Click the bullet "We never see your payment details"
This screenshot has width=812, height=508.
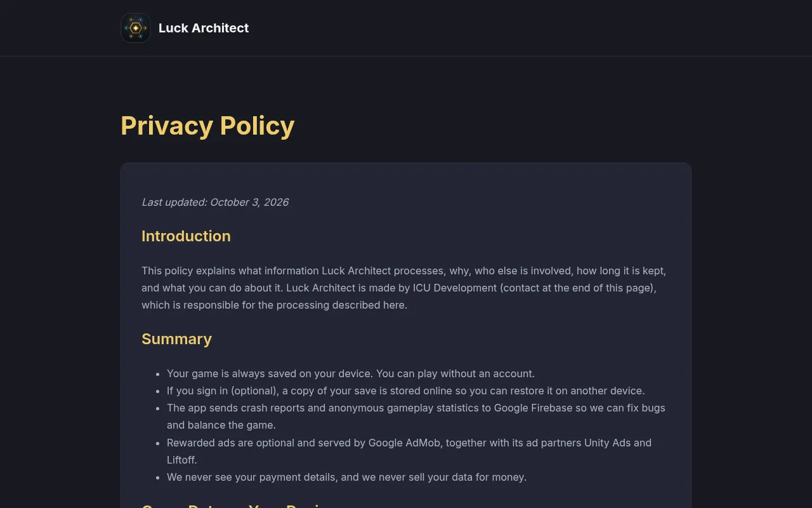coord(346,477)
